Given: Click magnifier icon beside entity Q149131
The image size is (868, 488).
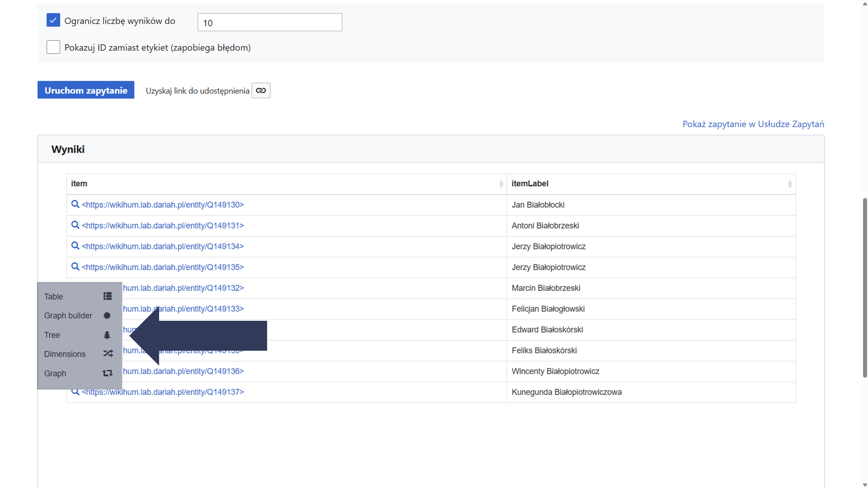Looking at the screenshot, I should [x=75, y=225].
